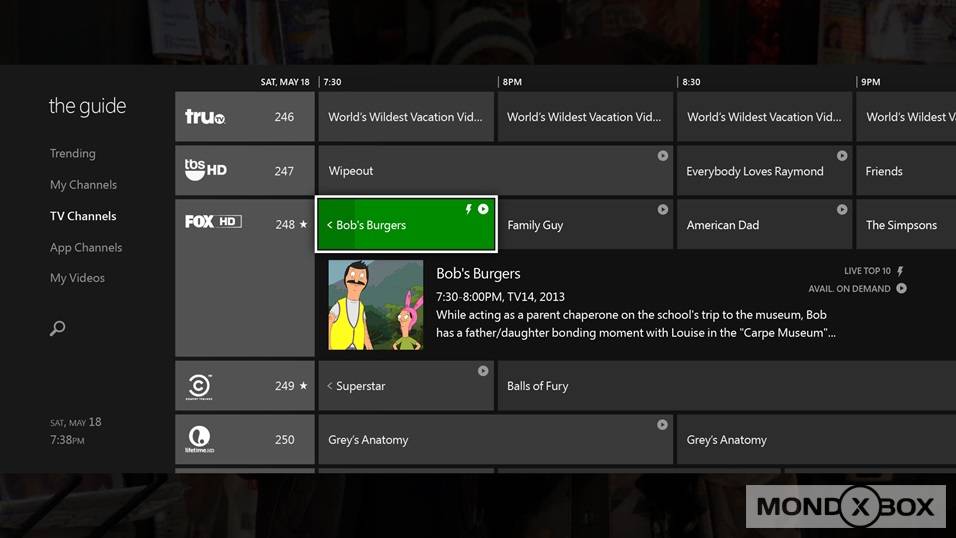The height and width of the screenshot is (538, 956).
Task: Select the FOX HD channel logo
Action: [213, 222]
